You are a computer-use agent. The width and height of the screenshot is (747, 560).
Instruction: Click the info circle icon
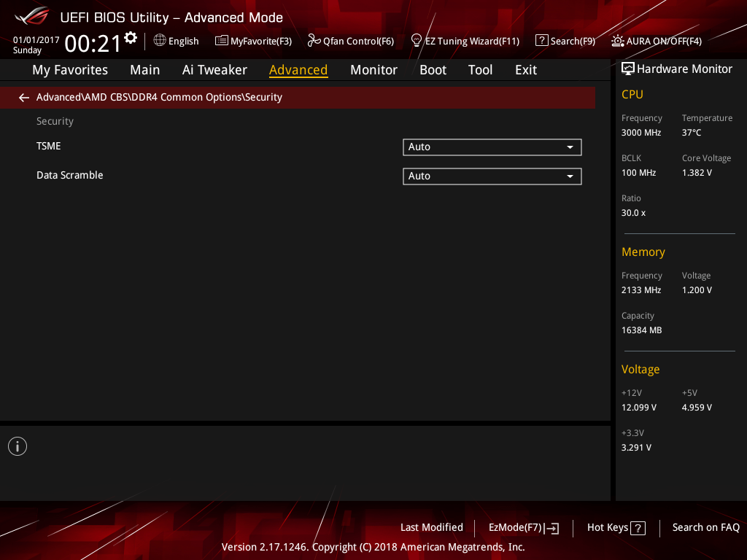point(18,446)
